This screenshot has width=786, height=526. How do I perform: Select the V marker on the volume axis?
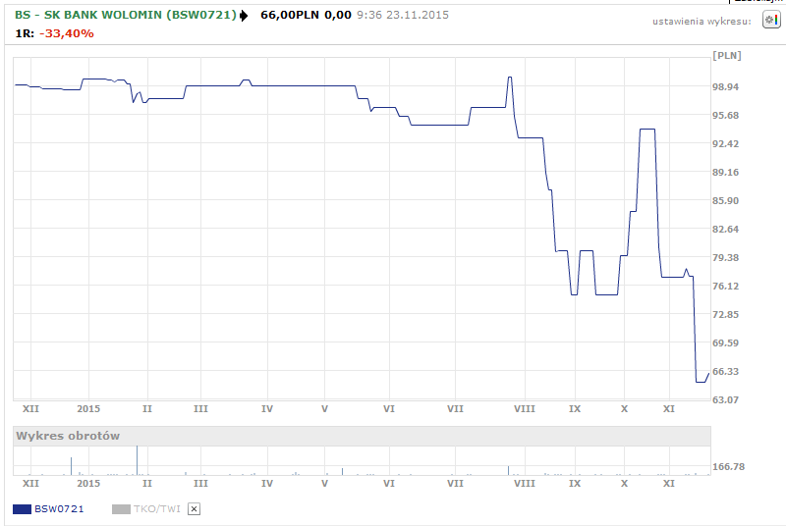point(324,484)
